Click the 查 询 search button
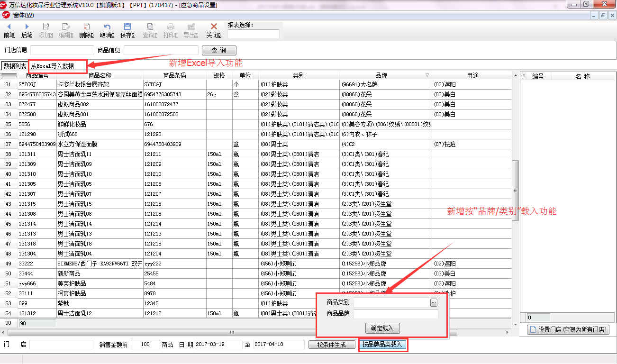 coord(219,50)
